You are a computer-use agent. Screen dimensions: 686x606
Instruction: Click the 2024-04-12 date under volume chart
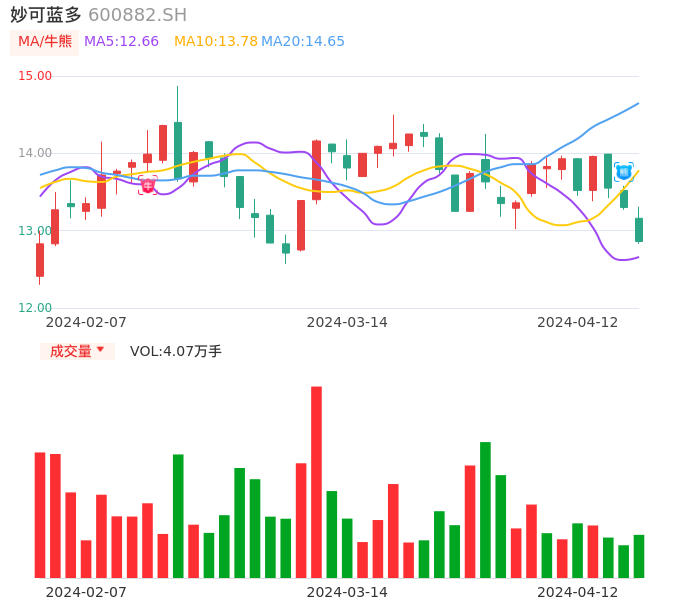click(x=578, y=592)
